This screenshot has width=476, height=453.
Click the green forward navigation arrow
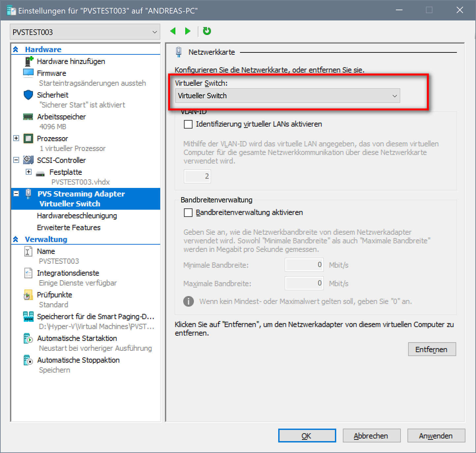pos(188,31)
